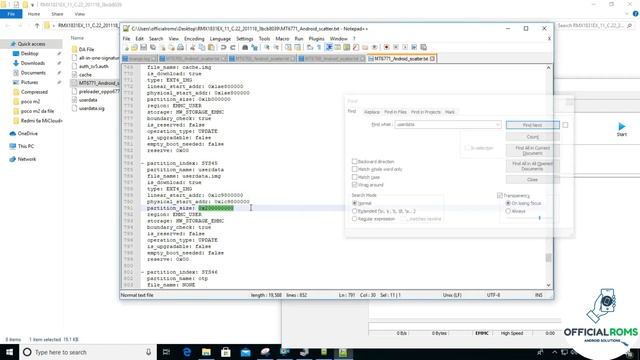Enable Match case checkbox

coord(354,177)
